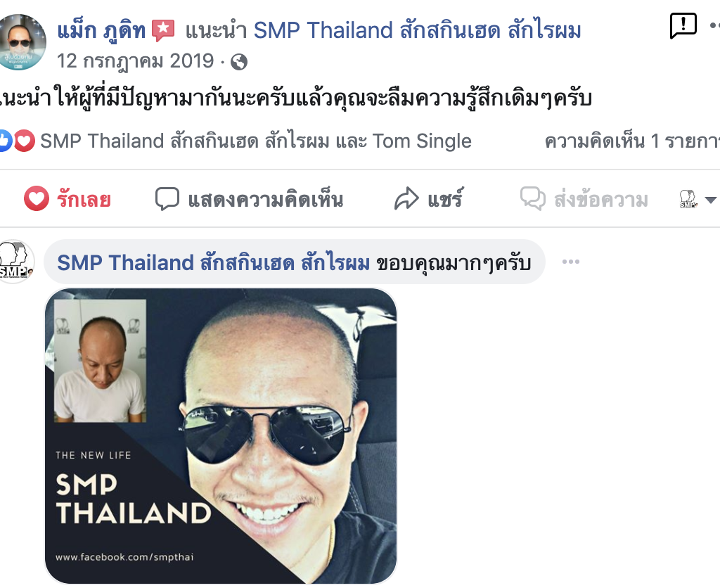The height and width of the screenshot is (588, 720).
Task: Open the SMP Thailand page link in the header
Action: [x=418, y=31]
